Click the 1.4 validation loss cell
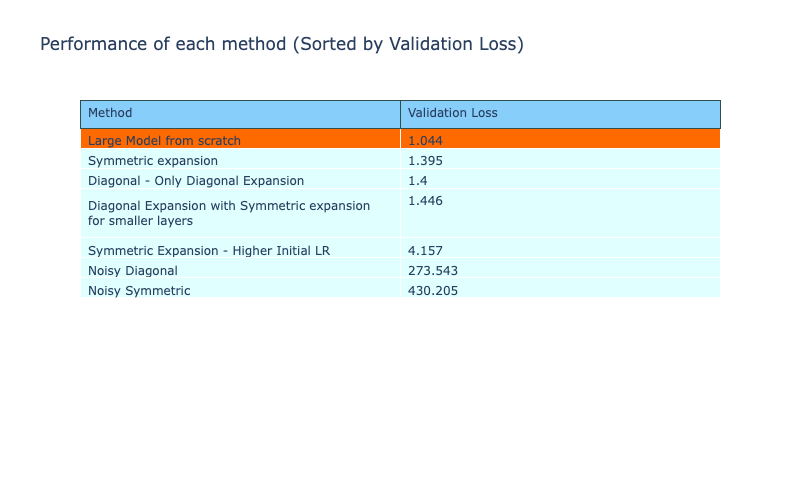 pos(418,180)
